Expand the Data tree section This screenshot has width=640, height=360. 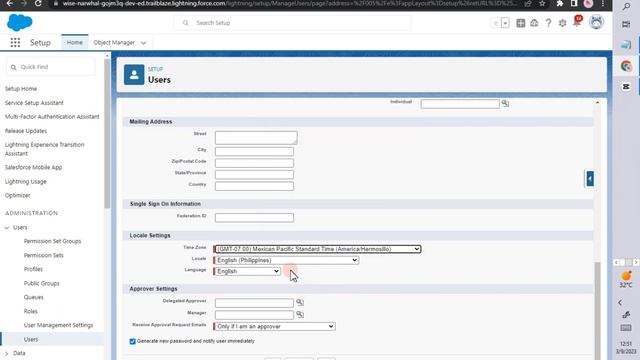(7, 353)
